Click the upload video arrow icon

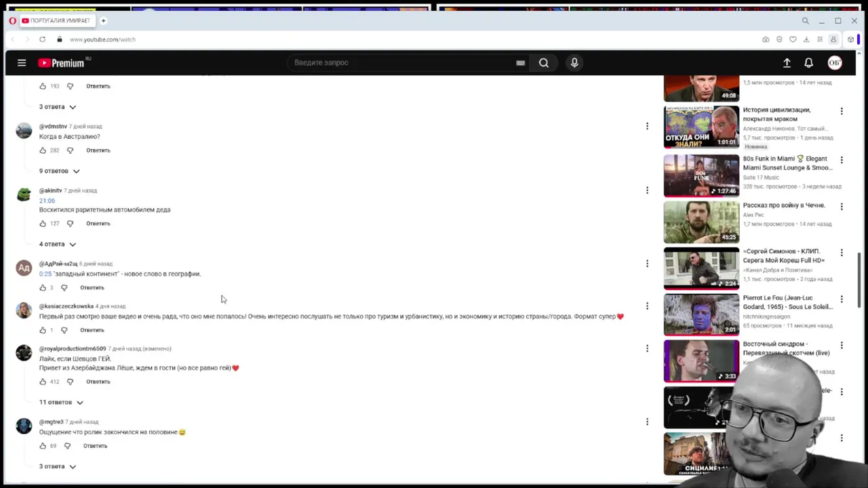(787, 63)
